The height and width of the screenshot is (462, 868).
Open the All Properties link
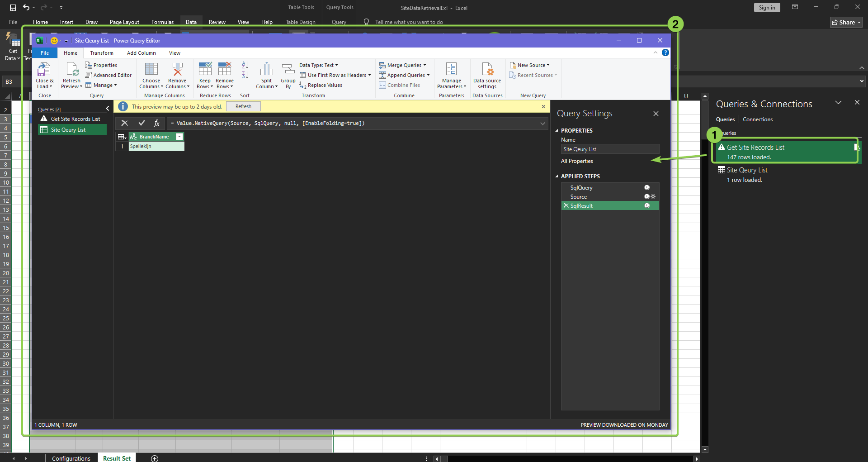(577, 161)
